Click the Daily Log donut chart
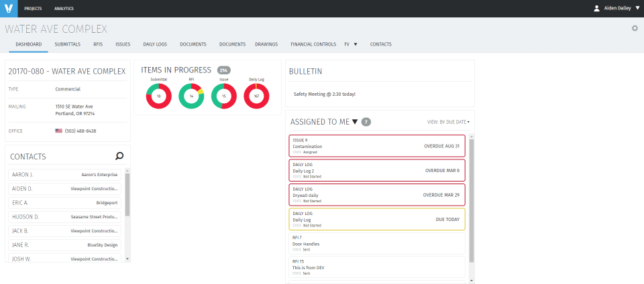The height and width of the screenshot is (284, 644). [x=256, y=96]
